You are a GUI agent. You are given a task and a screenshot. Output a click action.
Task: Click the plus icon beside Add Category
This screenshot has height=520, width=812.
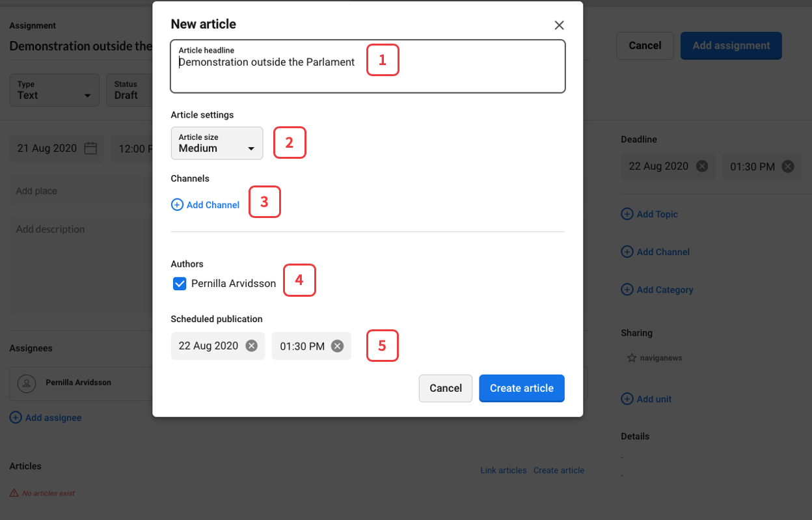(627, 290)
